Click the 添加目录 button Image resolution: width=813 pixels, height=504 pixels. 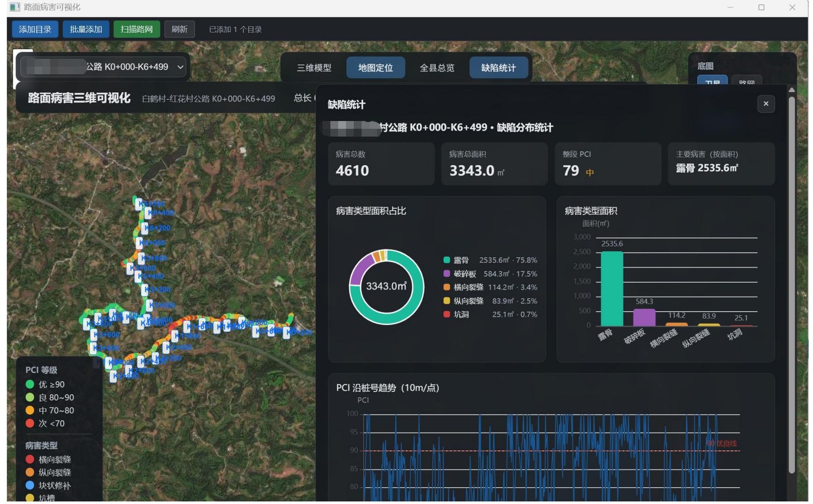pyautogui.click(x=35, y=29)
